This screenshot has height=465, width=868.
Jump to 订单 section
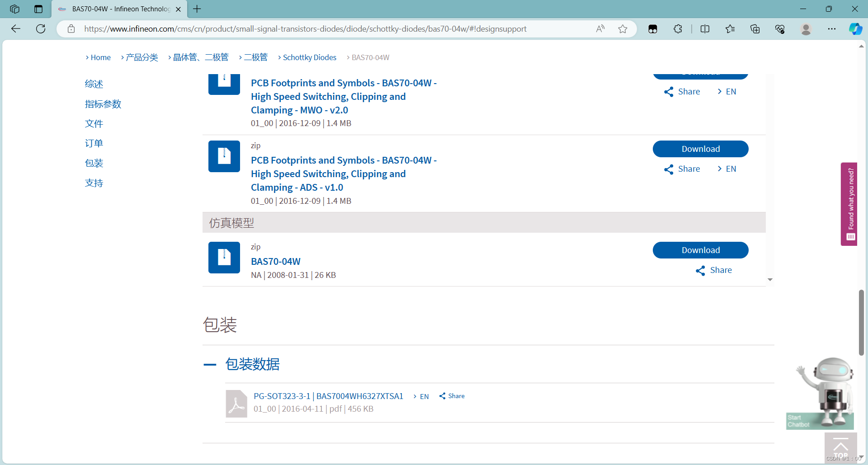(94, 143)
